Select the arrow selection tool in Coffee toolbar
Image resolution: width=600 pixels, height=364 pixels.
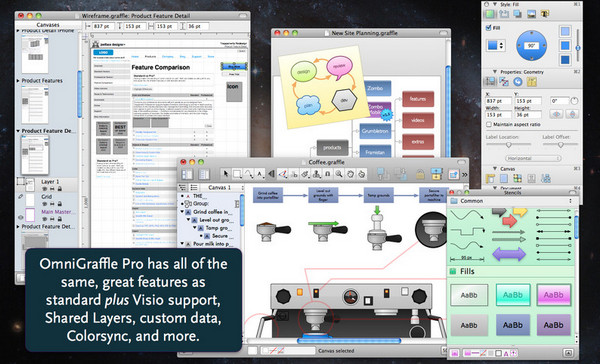(225, 174)
